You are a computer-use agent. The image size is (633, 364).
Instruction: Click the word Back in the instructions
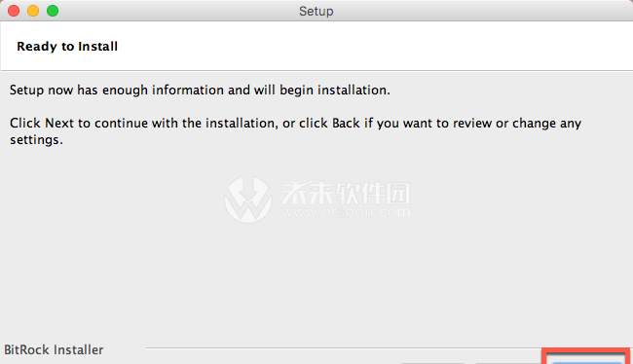click(346, 123)
